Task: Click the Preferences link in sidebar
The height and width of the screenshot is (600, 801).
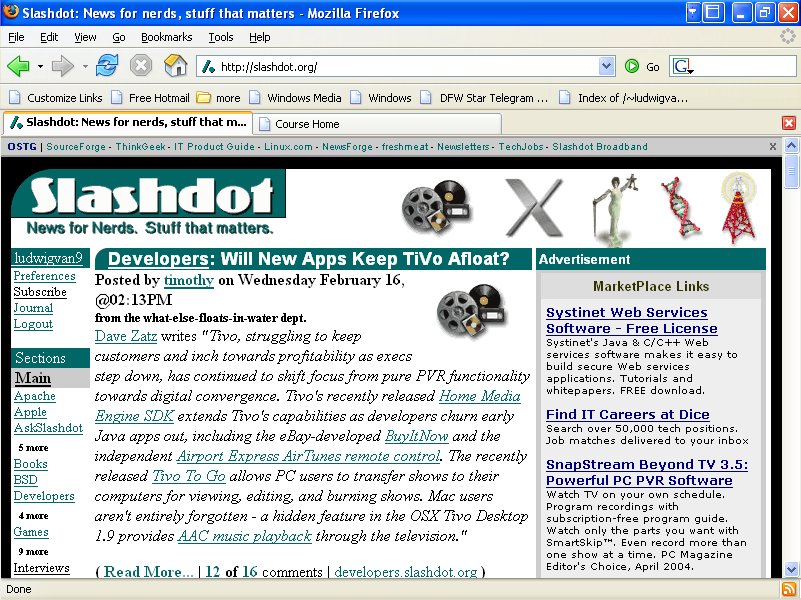Action: [44, 276]
